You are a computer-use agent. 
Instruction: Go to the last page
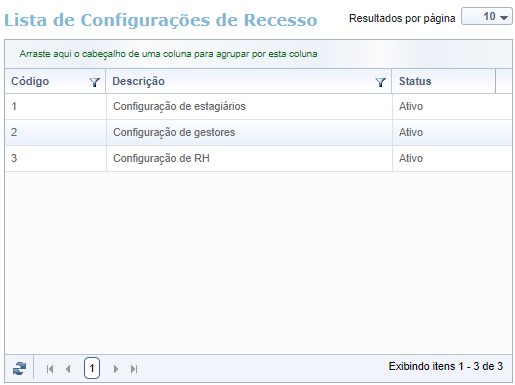click(x=134, y=369)
